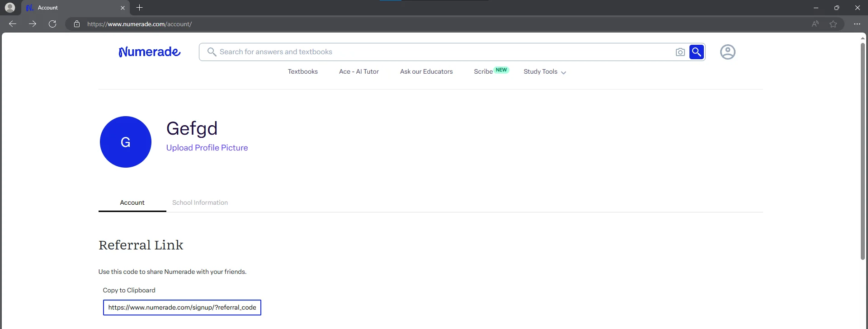The image size is (868, 329).
Task: Add page to favorites star icon
Action: 833,24
